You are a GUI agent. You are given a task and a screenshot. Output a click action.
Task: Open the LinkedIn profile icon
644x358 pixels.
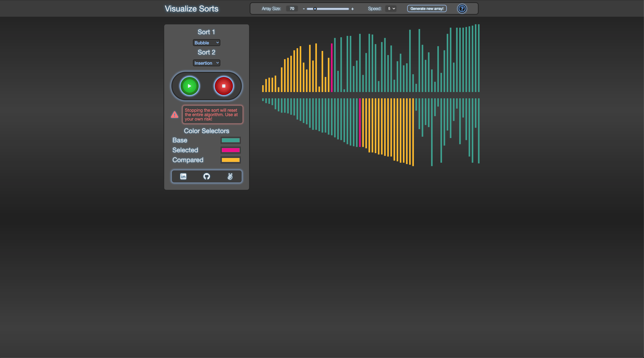[x=183, y=176]
